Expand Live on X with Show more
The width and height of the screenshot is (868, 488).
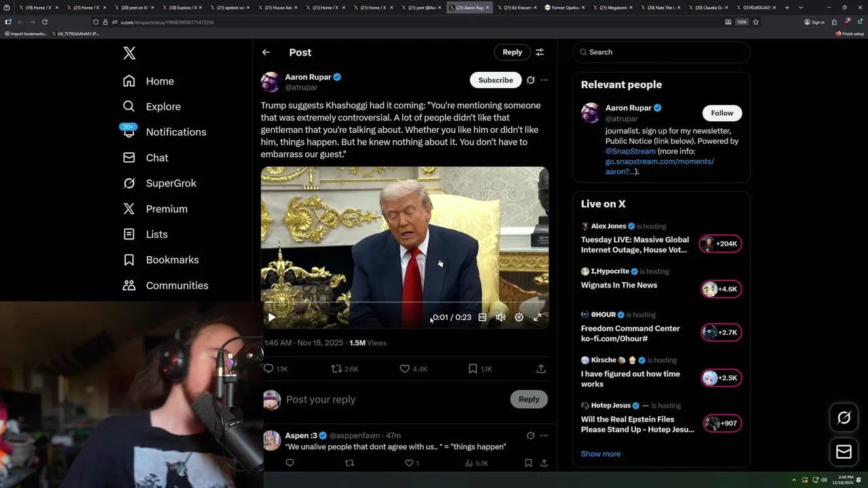tap(600, 453)
